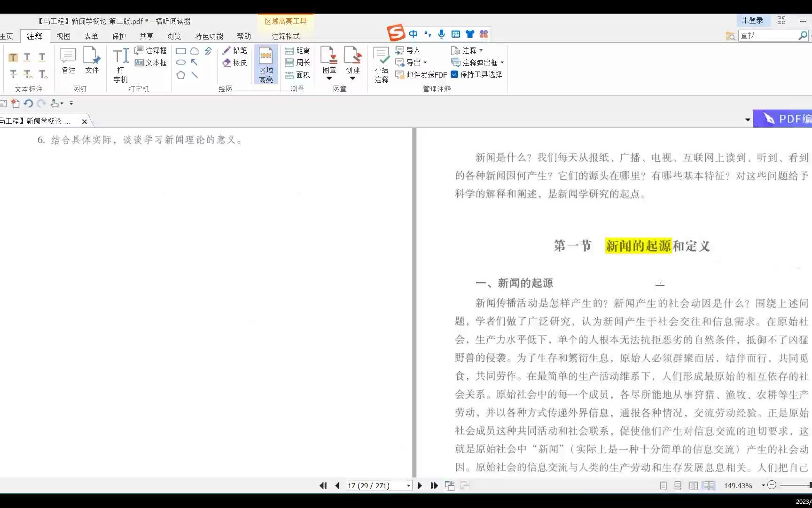Select the 铅笔 pencil tool

[234, 50]
